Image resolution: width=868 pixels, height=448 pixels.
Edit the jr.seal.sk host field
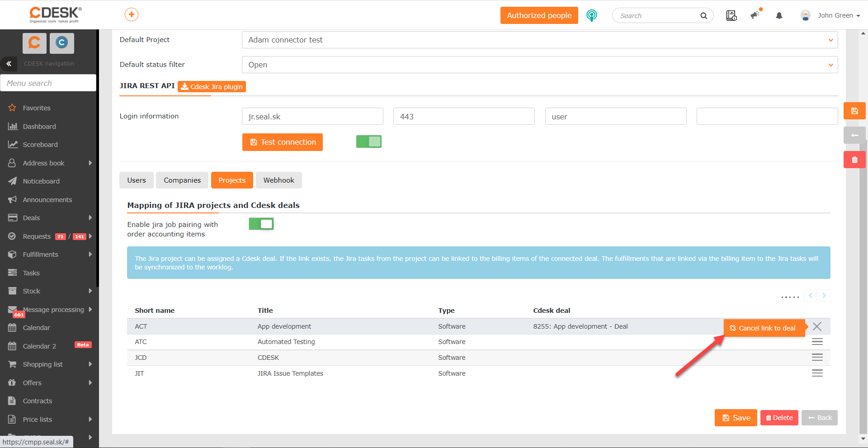312,117
